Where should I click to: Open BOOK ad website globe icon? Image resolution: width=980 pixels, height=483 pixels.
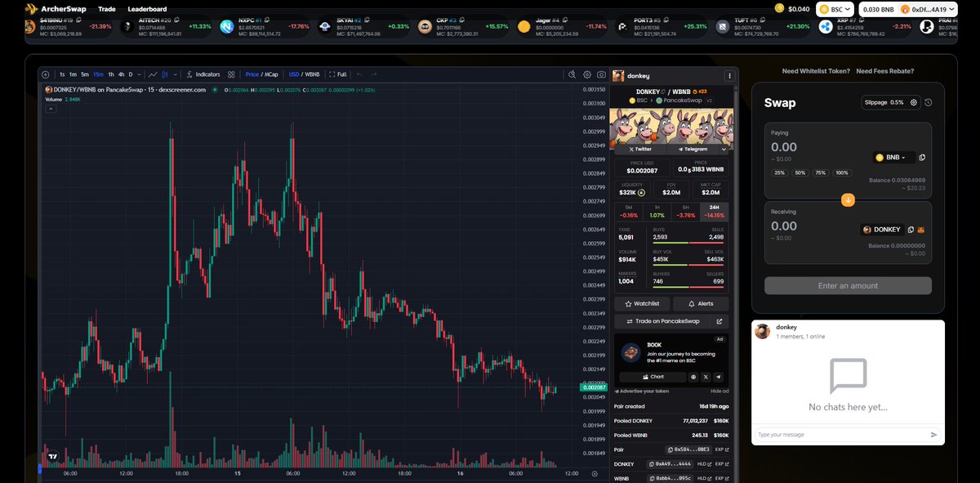point(693,377)
